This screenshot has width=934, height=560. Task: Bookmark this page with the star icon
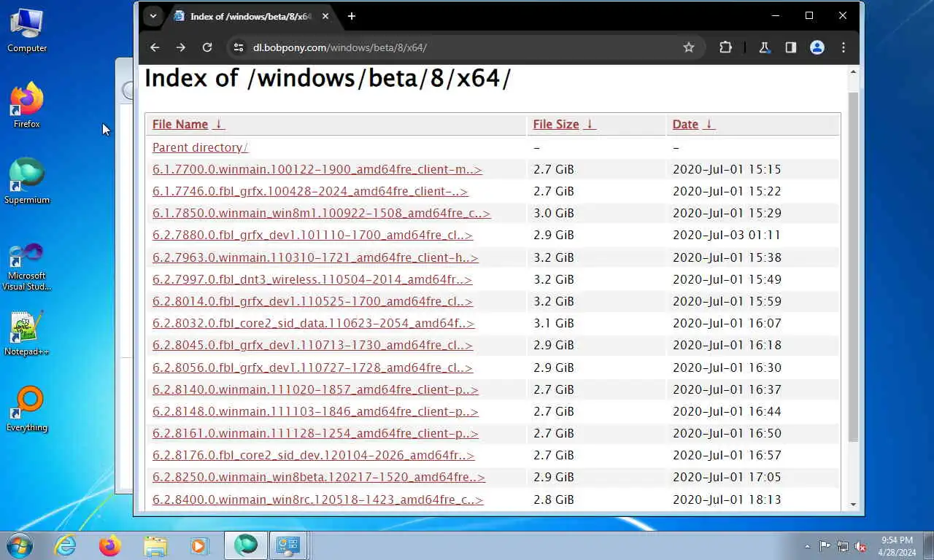[688, 47]
